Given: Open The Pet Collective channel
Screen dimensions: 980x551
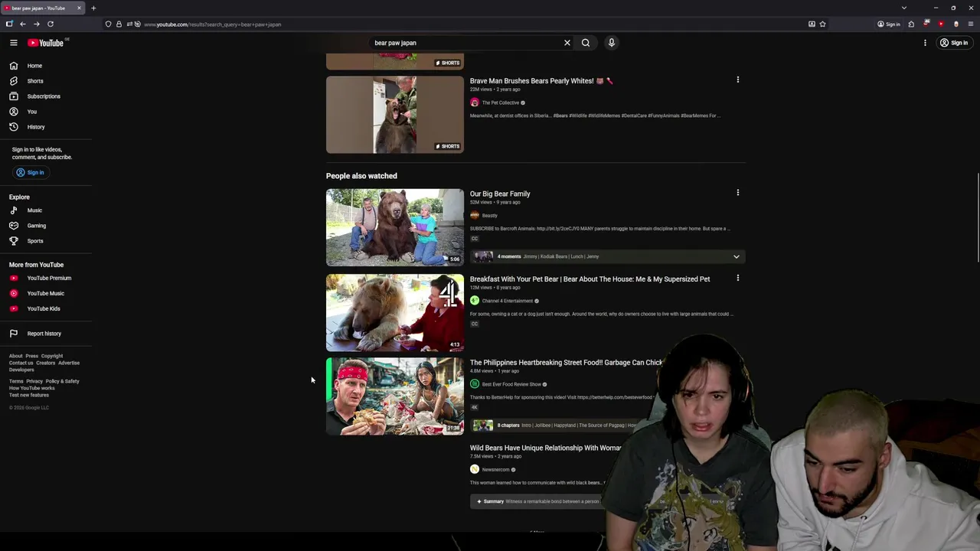Looking at the screenshot, I should [x=500, y=103].
